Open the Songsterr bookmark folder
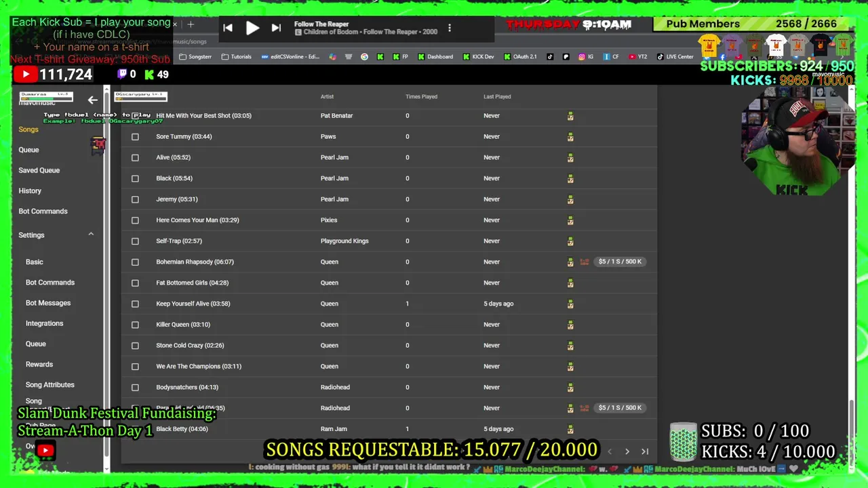 [195, 57]
